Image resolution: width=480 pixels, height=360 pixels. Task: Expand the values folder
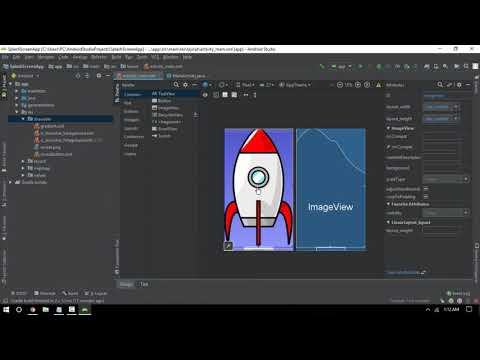[23, 175]
